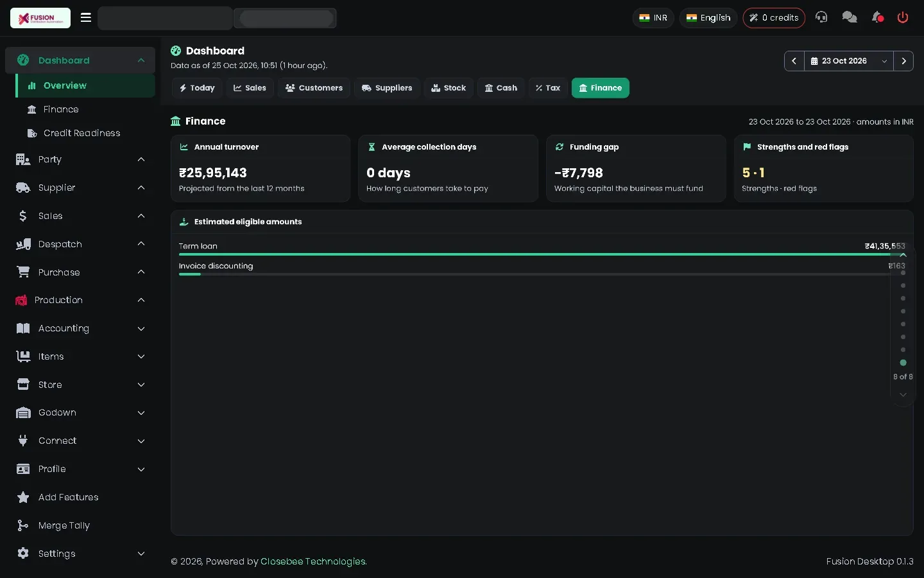Image resolution: width=924 pixels, height=578 pixels.
Task: Expand the Supplier section chevron
Action: pyautogui.click(x=141, y=188)
